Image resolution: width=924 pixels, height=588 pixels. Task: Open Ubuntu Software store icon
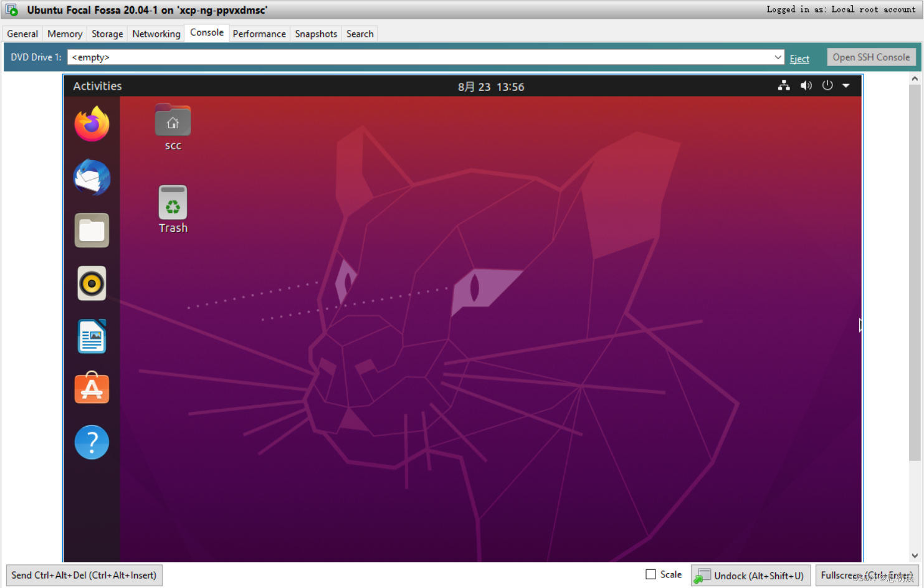click(92, 388)
